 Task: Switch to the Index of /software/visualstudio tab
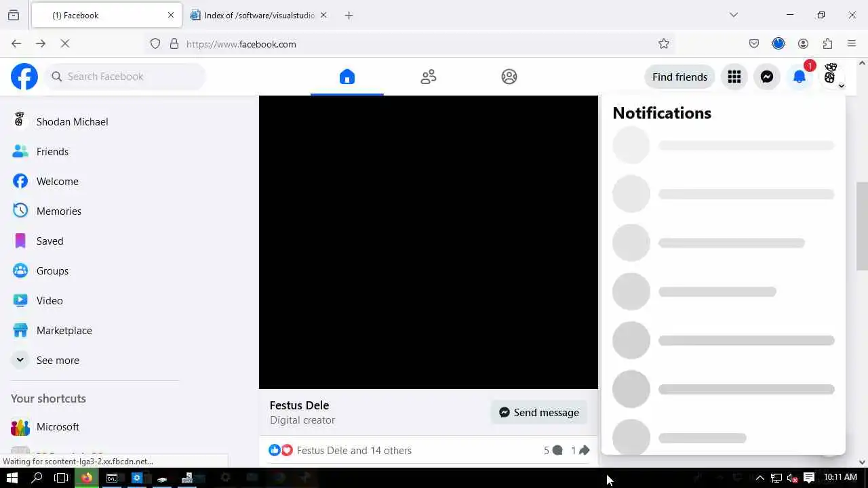[x=251, y=15]
